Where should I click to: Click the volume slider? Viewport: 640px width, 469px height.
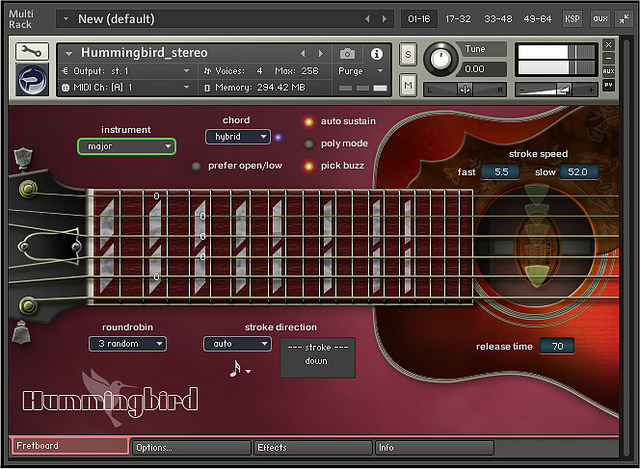[556, 89]
